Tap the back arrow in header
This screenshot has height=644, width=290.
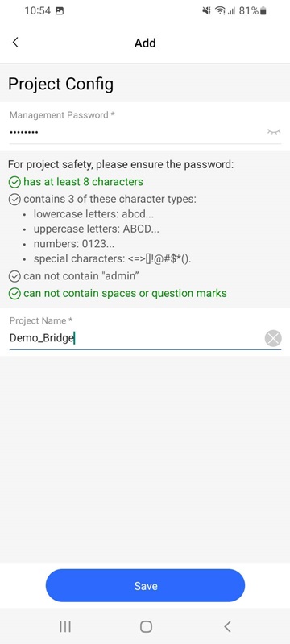point(15,43)
